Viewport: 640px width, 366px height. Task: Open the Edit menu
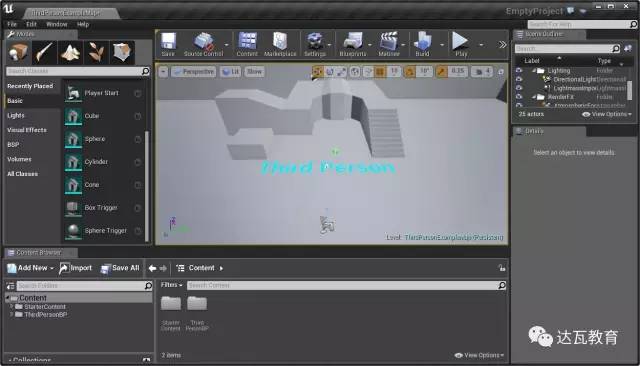pyautogui.click(x=31, y=24)
